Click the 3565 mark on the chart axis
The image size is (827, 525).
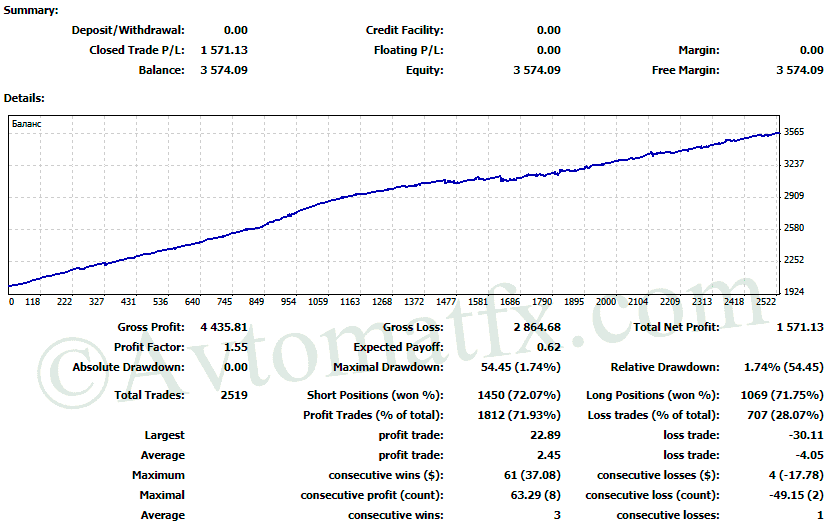795,132
